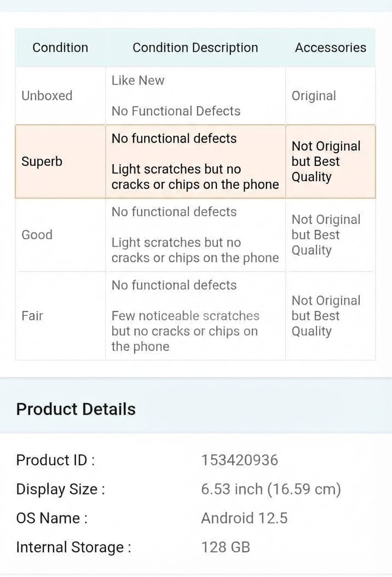The height and width of the screenshot is (577, 392).
Task: Click No Functional Defects text in Unboxed row
Action: coord(175,111)
